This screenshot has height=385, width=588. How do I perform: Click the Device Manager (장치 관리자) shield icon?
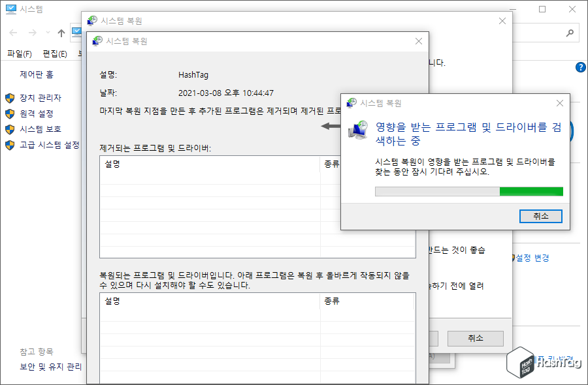(x=9, y=97)
